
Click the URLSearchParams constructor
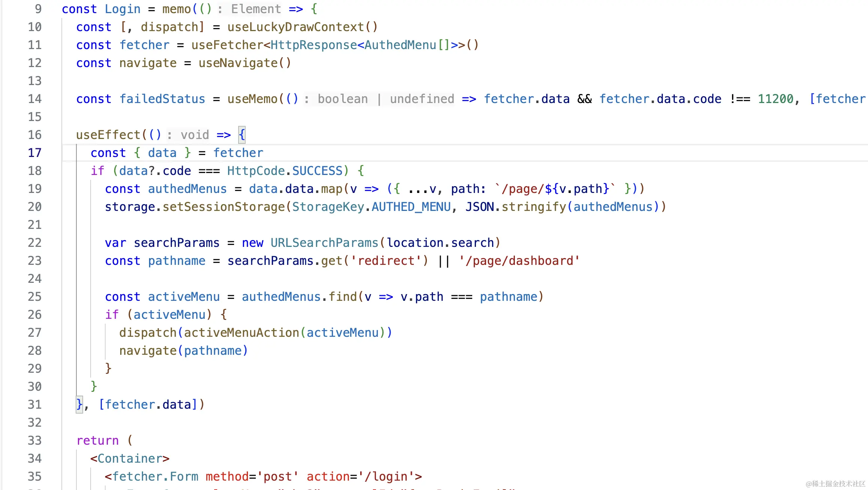pos(324,243)
